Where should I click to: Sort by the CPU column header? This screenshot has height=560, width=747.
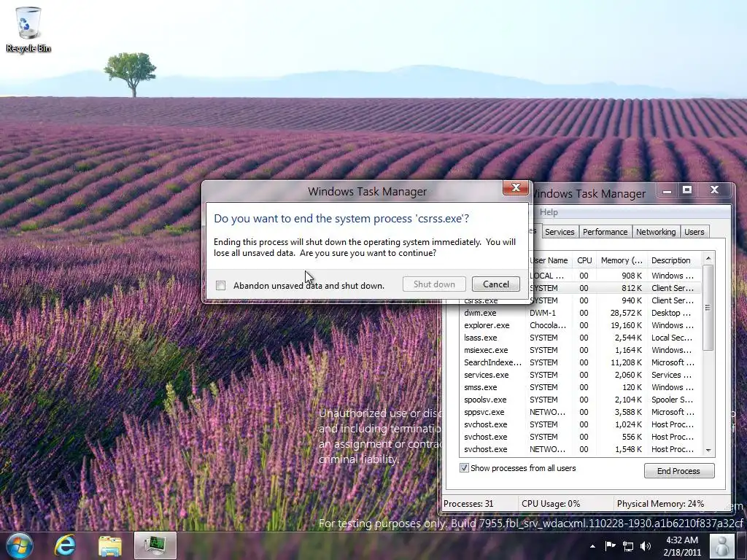[584, 260]
